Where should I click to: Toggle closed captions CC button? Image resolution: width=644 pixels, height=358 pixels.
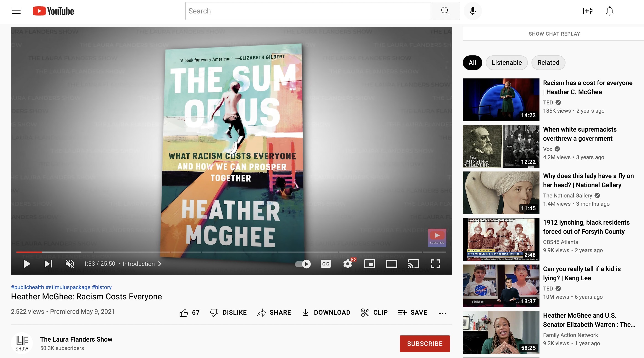(326, 264)
